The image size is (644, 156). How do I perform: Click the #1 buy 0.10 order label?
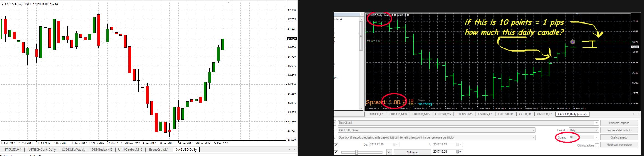click(x=374, y=41)
